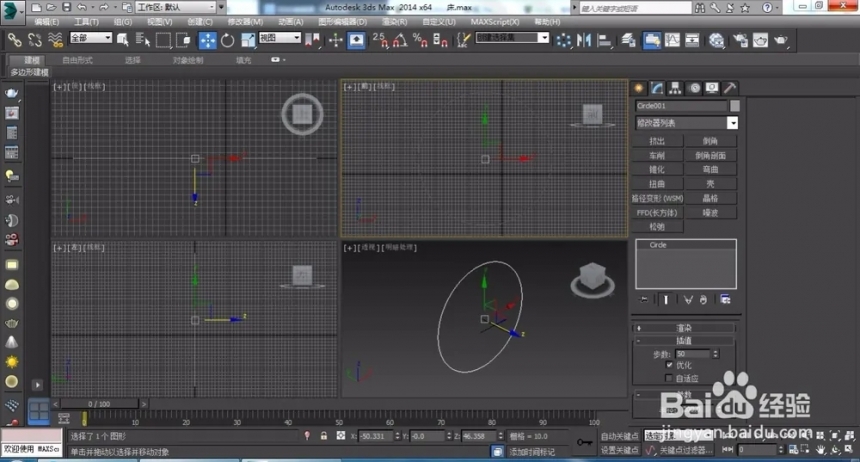This screenshot has width=860, height=462.
Task: Click the 车削 (Lathe) modifier button
Action: 657,155
